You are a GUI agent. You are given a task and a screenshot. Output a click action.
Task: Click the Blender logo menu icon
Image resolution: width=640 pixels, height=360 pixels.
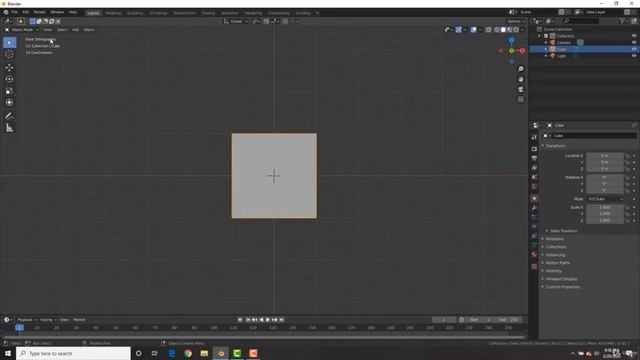coord(6,12)
